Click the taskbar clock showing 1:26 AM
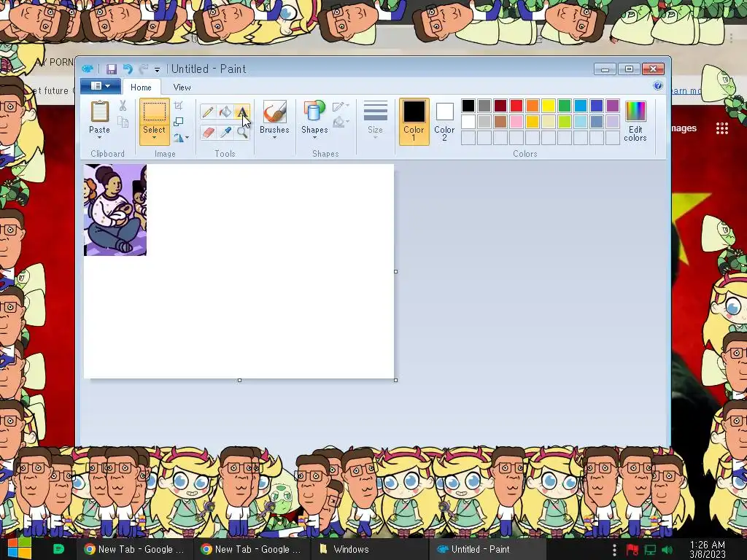Screen dimensions: 747x560 point(708,549)
